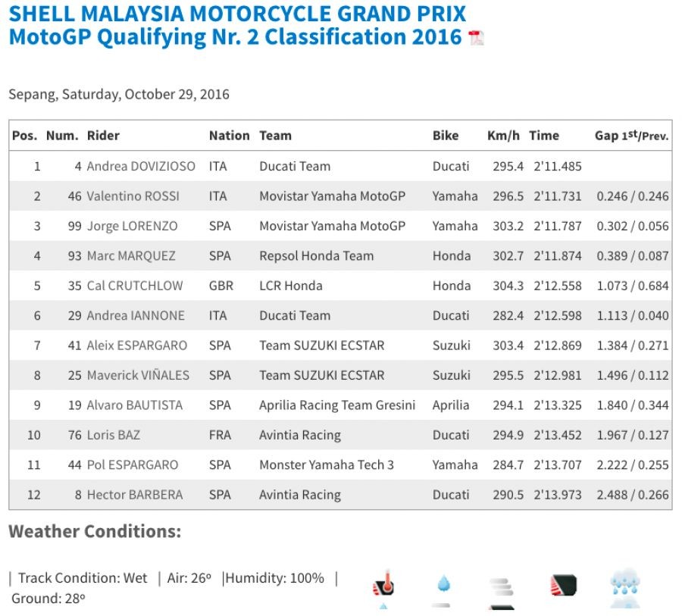Click the Time column header
This screenshot has width=682, height=616.
544,136
